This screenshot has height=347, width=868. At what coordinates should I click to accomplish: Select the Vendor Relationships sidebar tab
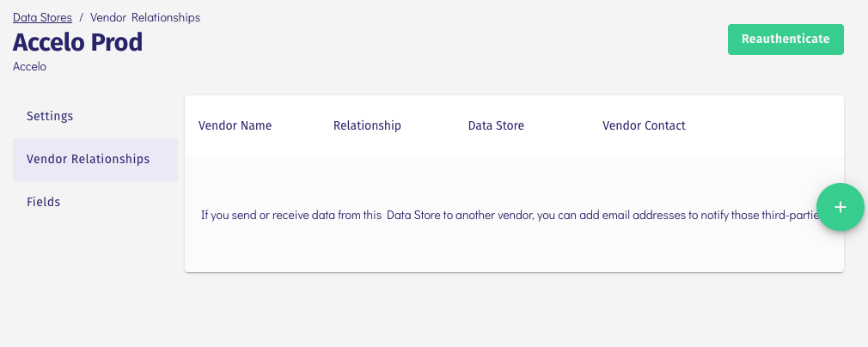click(89, 159)
